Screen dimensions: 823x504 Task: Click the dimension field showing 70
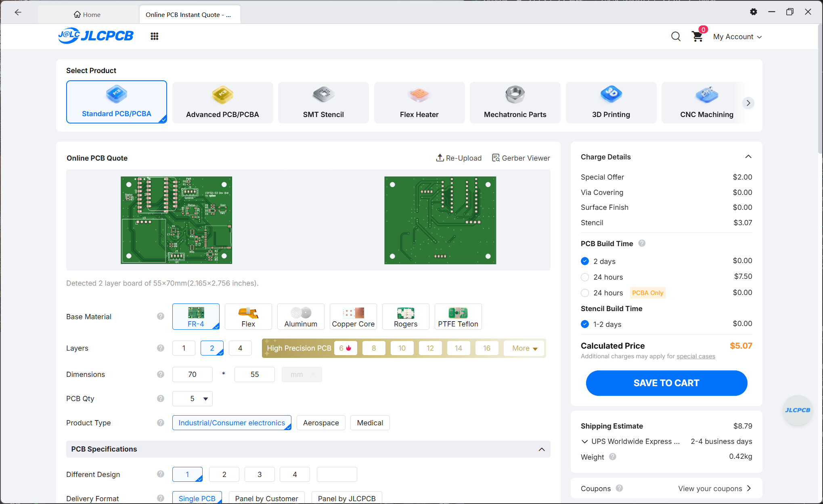point(193,374)
